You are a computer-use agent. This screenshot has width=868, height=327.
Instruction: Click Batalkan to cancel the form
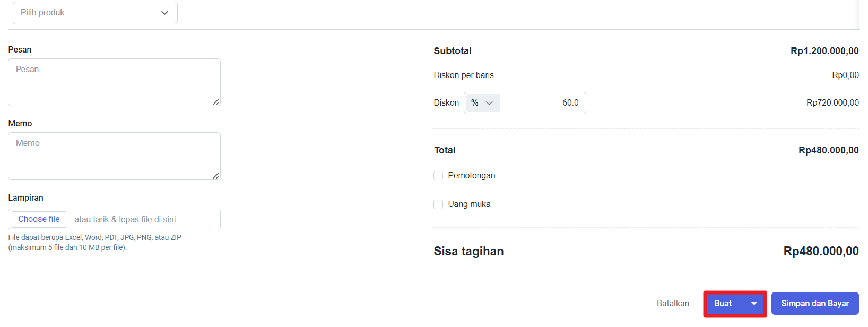coord(673,304)
